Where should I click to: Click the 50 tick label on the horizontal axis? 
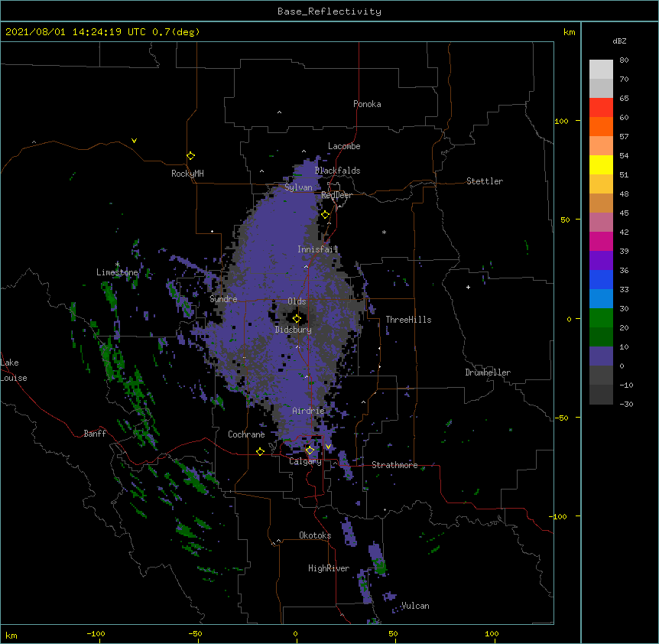pos(393,633)
